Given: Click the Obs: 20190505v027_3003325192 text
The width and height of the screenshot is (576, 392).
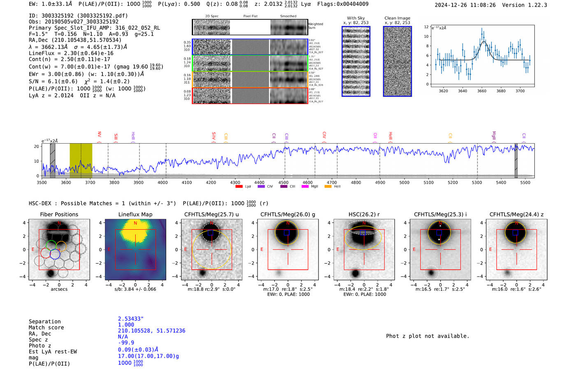Looking at the screenshot, I should coord(74,22).
